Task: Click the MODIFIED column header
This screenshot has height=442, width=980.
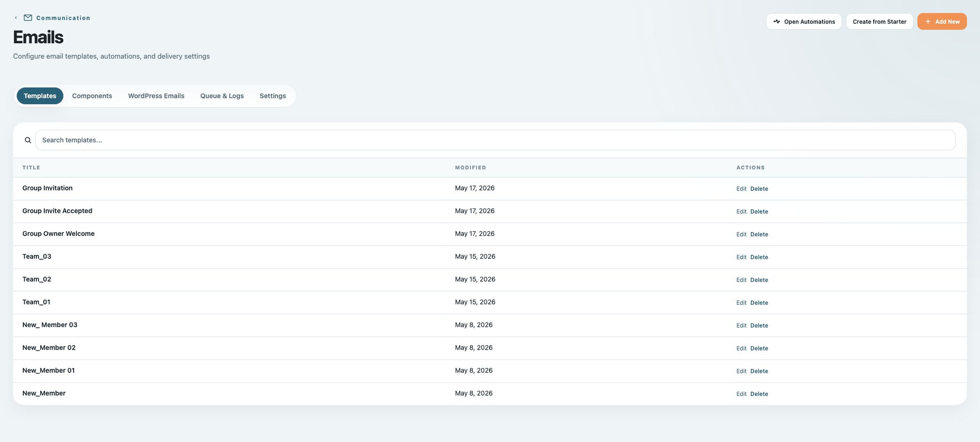Action: [x=470, y=167]
